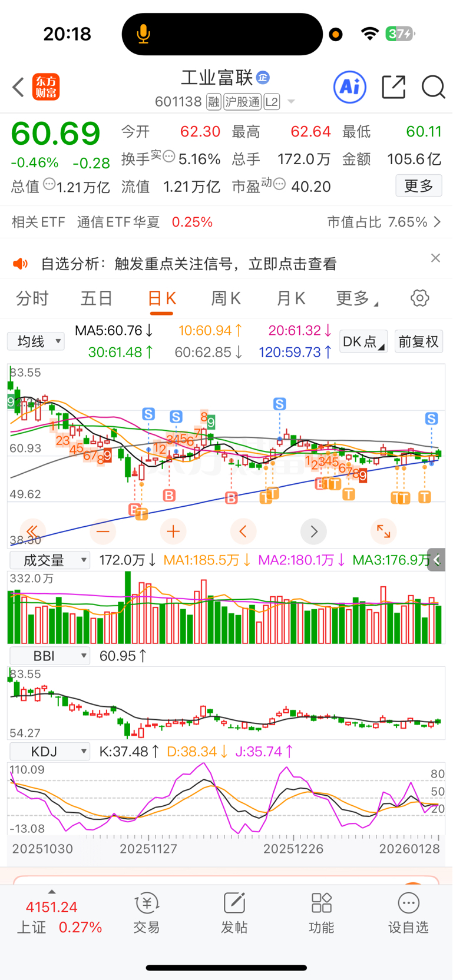453x980 pixels.
Task: Tap the 换手 info circle icon
Action: coord(169,157)
